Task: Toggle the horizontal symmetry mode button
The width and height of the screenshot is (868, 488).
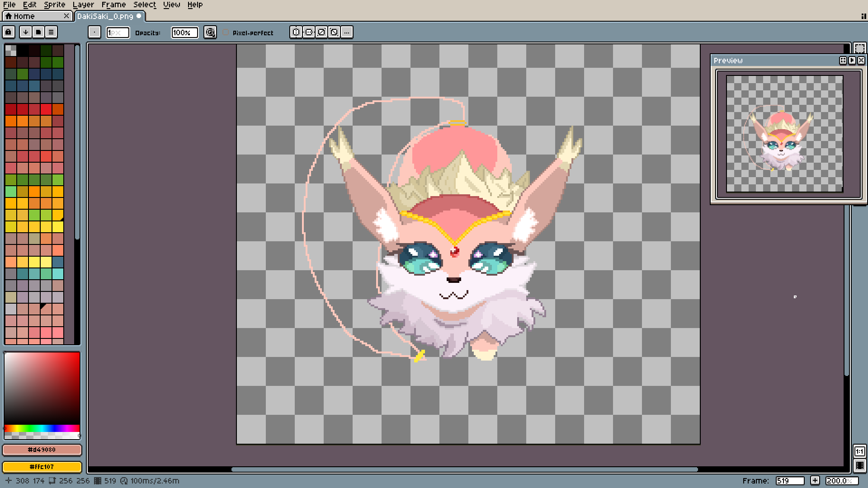Action: coord(296,32)
